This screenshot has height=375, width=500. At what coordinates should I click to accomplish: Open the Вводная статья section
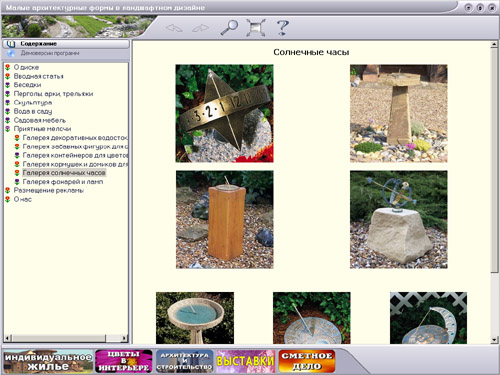39,76
